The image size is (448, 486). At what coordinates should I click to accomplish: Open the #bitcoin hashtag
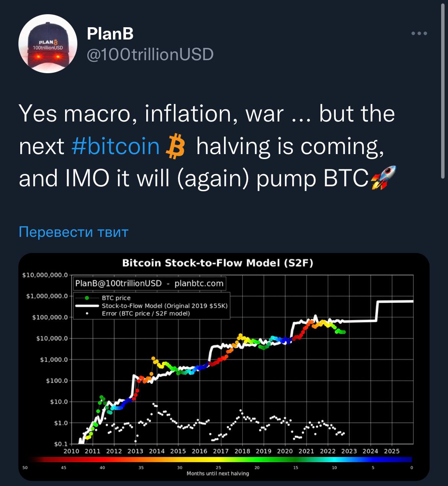[x=116, y=146]
